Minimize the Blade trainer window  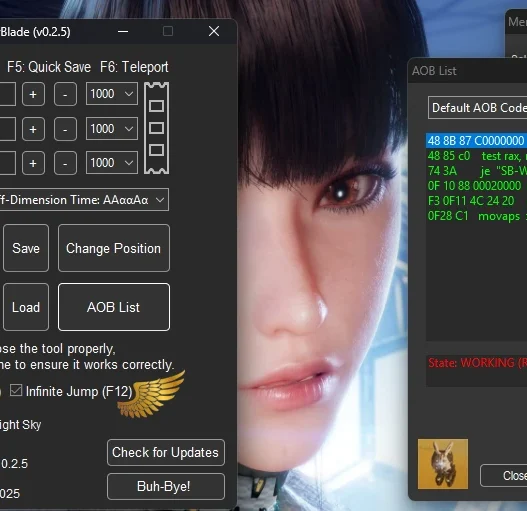123,32
